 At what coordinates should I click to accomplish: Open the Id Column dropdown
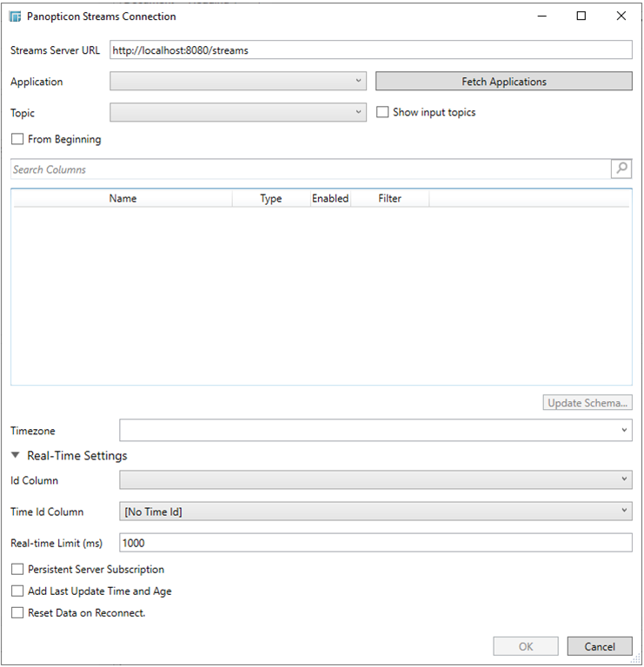375,479
